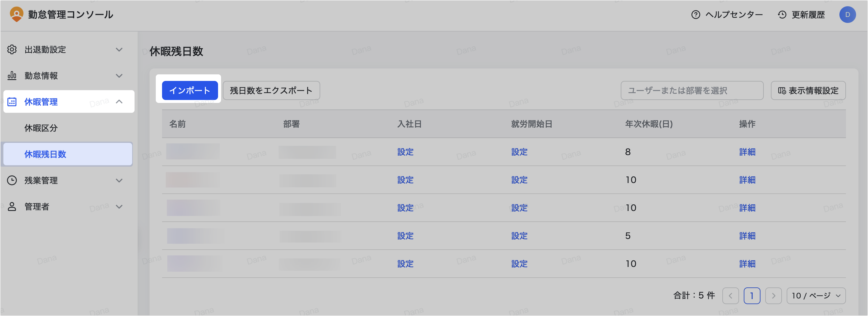Viewport: 868px width, 316px height.
Task: Open the 10 / ページ page size dropdown
Action: coord(816,296)
